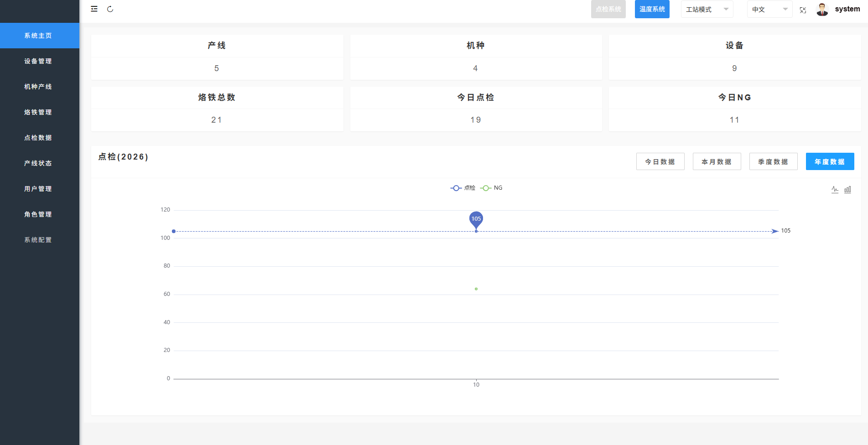Screen dimensions: 868x445
Task: Click the green NG data point
Action: (476, 289)
